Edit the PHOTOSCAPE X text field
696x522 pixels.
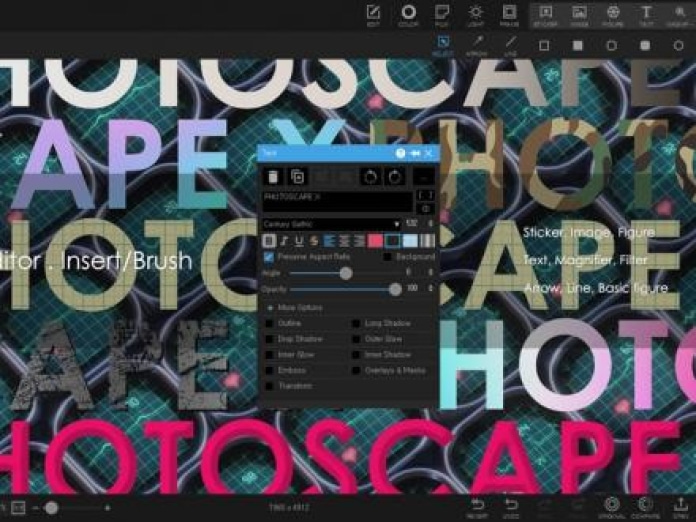[337, 202]
